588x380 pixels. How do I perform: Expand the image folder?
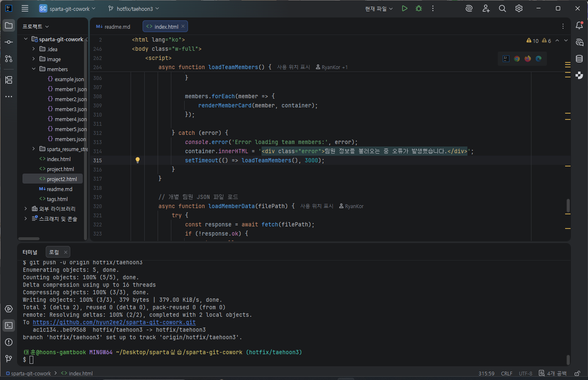34,59
